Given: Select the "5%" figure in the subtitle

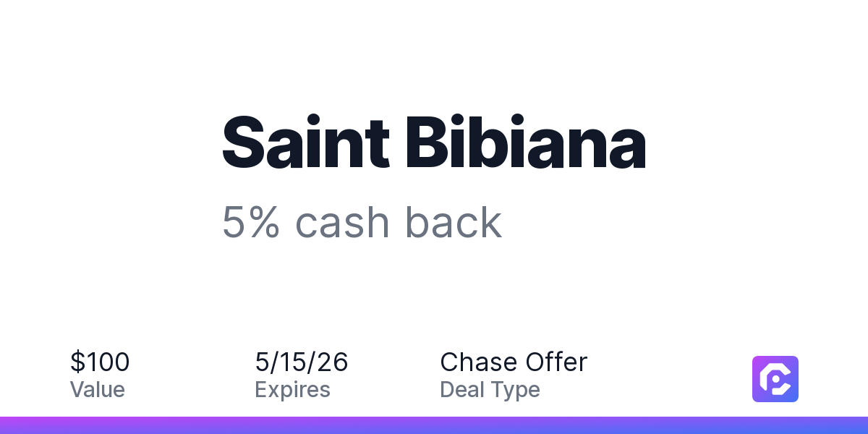Looking at the screenshot, I should pos(250,222).
